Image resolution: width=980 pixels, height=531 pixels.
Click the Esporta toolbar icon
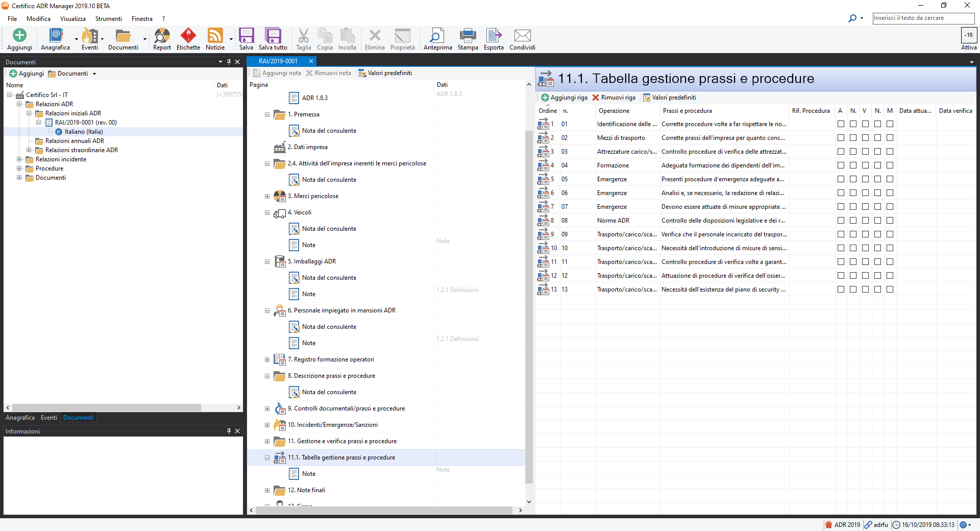(494, 39)
